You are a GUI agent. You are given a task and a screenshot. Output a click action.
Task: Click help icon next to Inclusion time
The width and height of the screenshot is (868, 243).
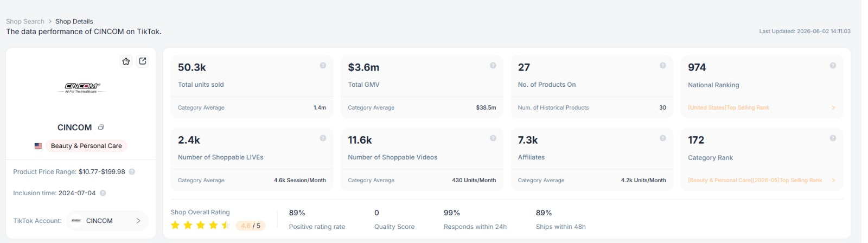pyautogui.click(x=103, y=193)
